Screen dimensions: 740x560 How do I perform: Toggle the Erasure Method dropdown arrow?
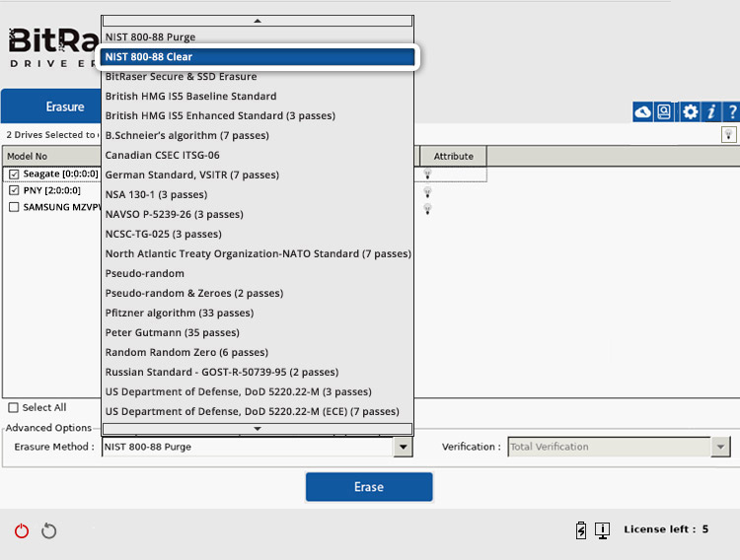pyautogui.click(x=403, y=447)
